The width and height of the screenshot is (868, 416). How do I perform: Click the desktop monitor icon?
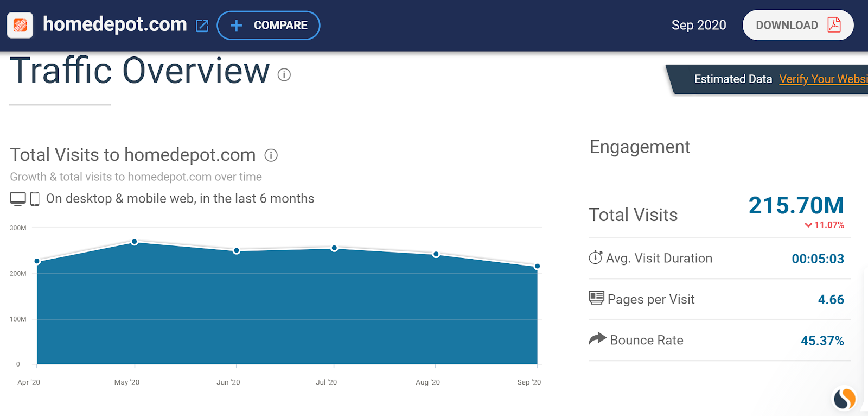point(18,199)
